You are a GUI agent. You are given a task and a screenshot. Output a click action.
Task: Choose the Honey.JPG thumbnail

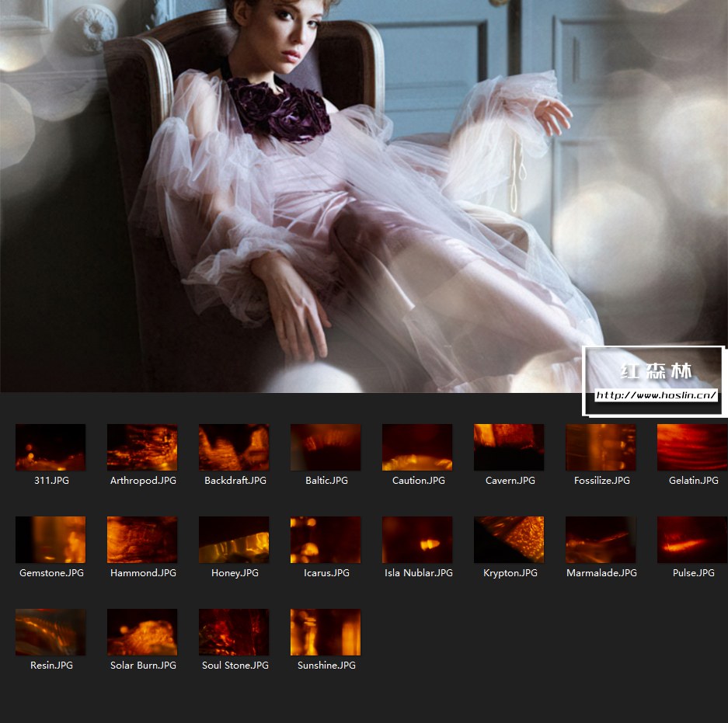click(234, 540)
